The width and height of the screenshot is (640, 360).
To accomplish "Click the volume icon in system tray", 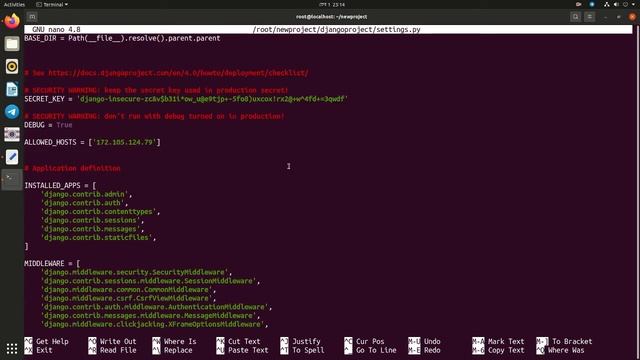I will click(616, 4).
